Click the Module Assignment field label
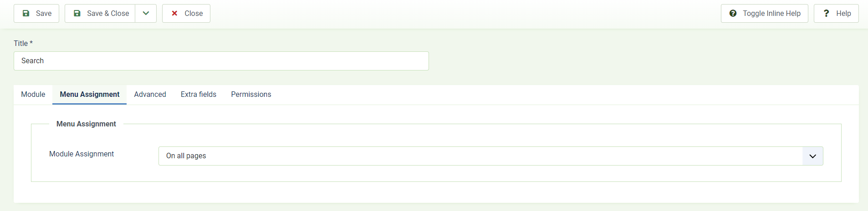The height and width of the screenshot is (211, 868). click(x=82, y=154)
